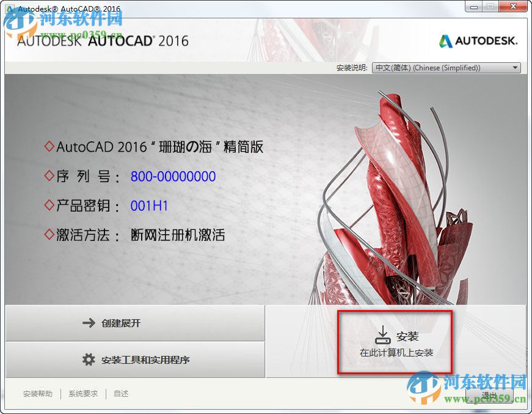The height and width of the screenshot is (414, 532).
Task: Select the product key 001H1 text
Action: point(150,205)
